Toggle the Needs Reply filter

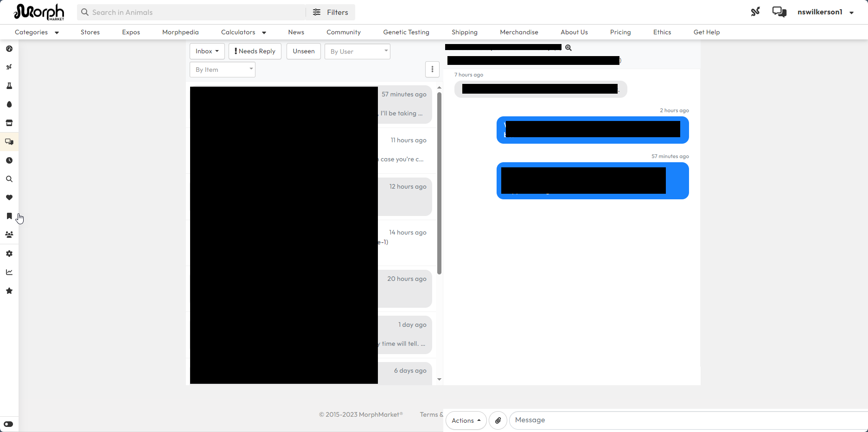(x=255, y=51)
